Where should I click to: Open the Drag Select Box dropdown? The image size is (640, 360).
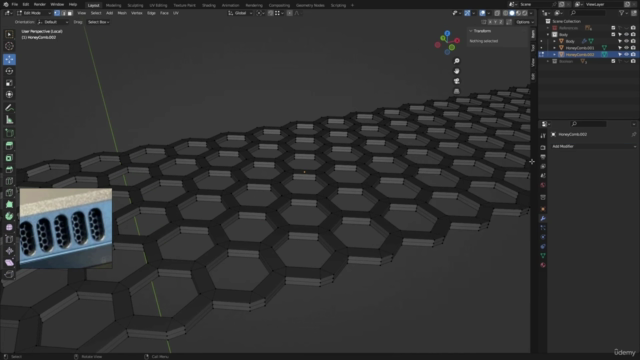point(98,22)
